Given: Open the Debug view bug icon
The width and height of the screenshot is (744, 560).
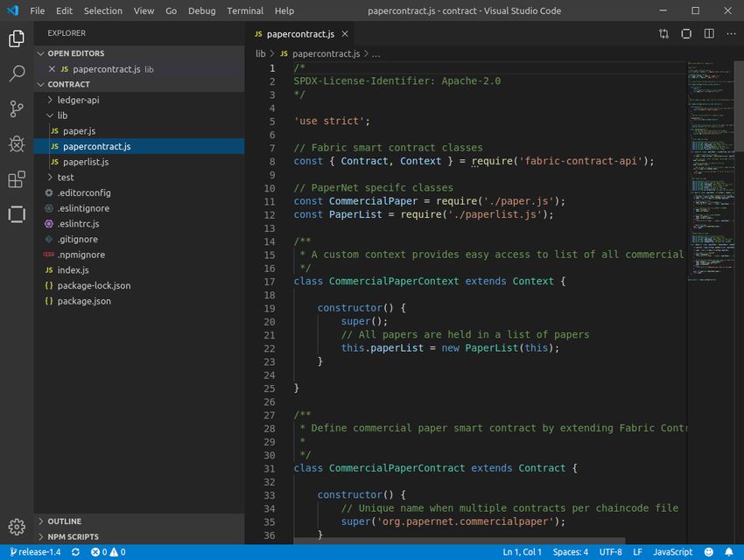Looking at the screenshot, I should point(17,143).
